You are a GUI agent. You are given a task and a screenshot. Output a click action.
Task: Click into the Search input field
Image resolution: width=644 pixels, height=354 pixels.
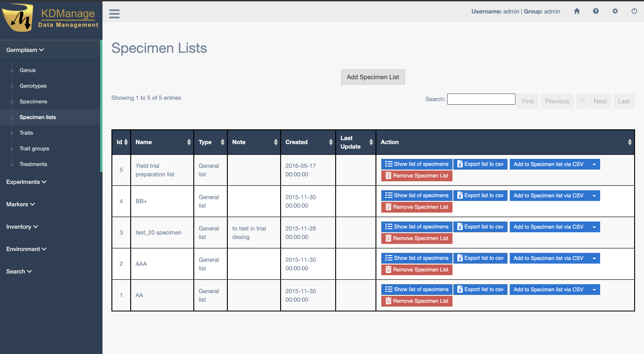tap(481, 99)
